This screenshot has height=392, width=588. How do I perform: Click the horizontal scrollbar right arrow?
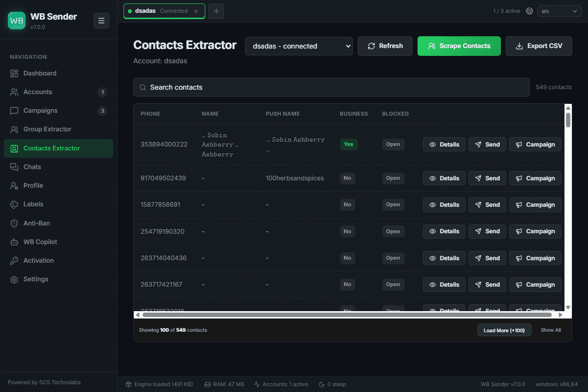pos(561,315)
